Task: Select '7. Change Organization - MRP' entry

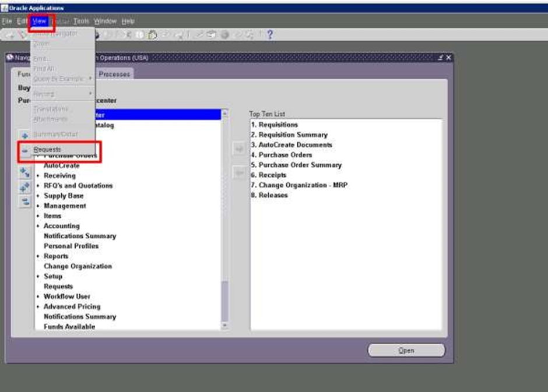Action: (300, 185)
